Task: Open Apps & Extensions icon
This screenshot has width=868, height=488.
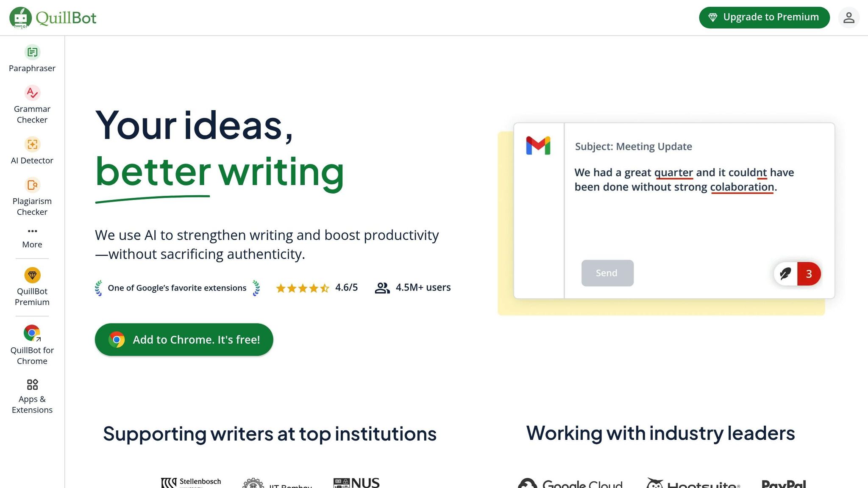Action: point(32,385)
